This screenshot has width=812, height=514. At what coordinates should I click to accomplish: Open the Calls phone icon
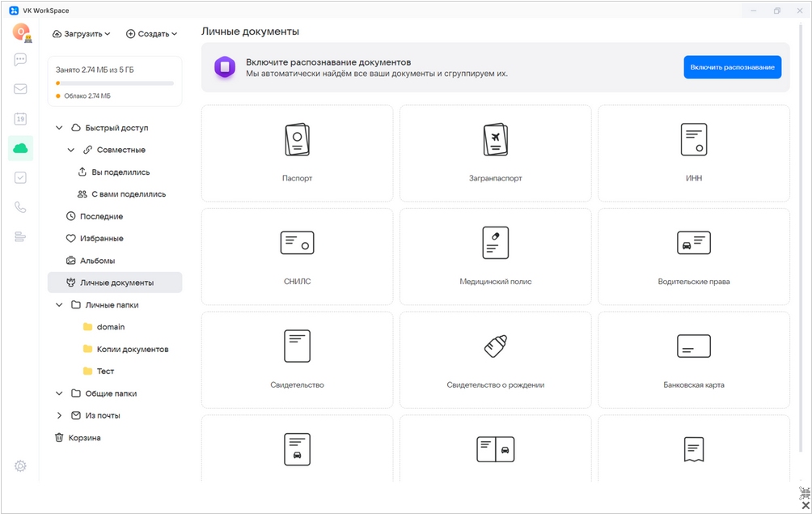point(20,207)
